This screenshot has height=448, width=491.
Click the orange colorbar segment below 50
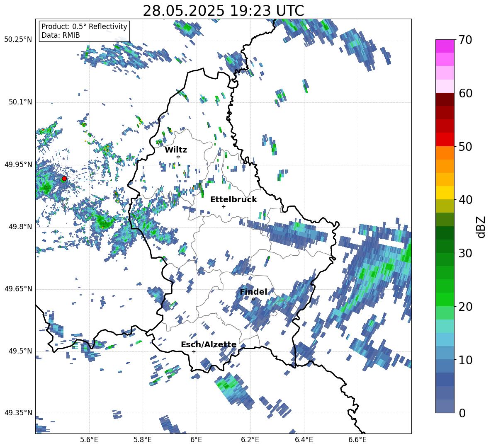tap(445, 153)
